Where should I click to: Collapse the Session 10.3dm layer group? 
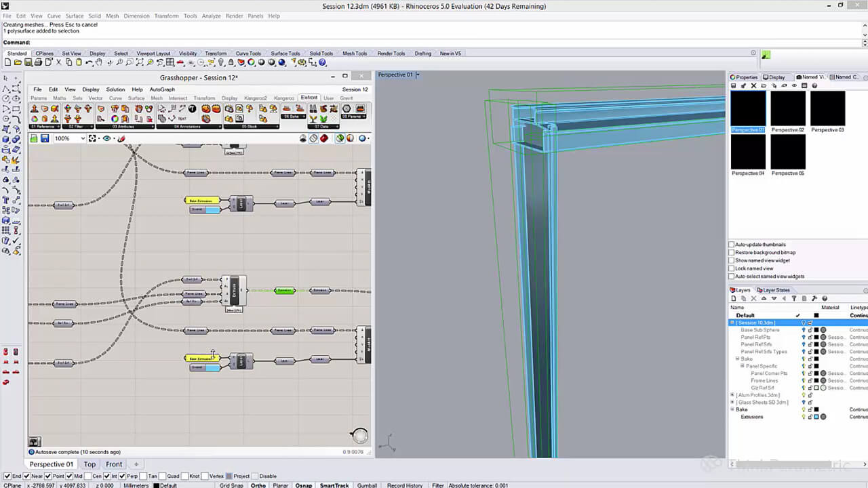click(x=732, y=323)
